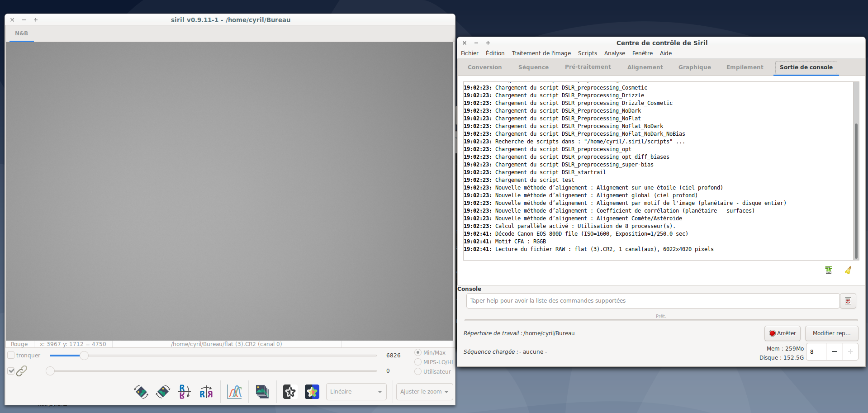Click the chain link icon beside sliders

pos(22,371)
